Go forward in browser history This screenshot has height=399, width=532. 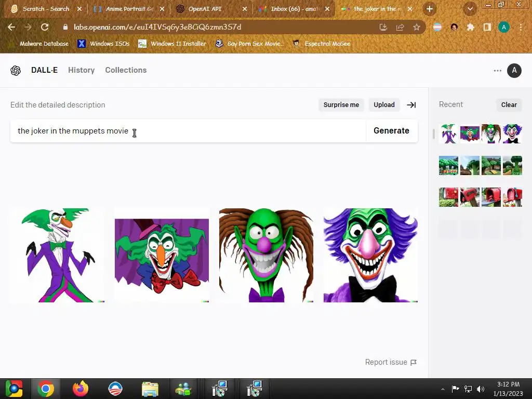point(28,27)
